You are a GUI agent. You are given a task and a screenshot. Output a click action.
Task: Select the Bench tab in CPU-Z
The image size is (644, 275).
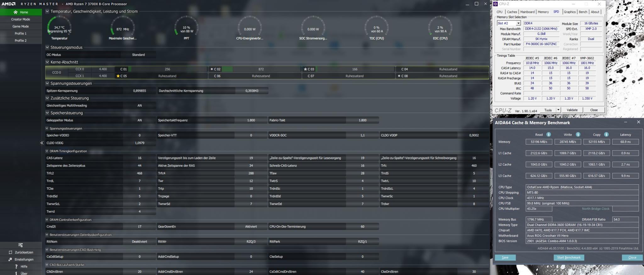(x=583, y=12)
